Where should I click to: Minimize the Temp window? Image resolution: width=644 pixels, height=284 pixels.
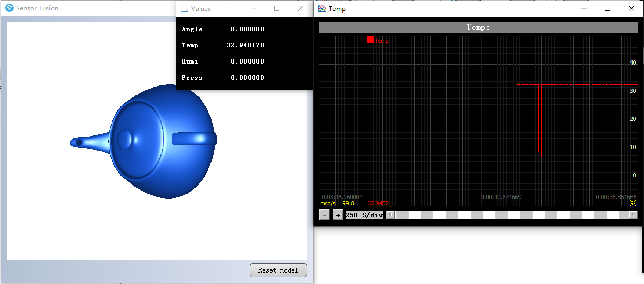pyautogui.click(x=584, y=8)
